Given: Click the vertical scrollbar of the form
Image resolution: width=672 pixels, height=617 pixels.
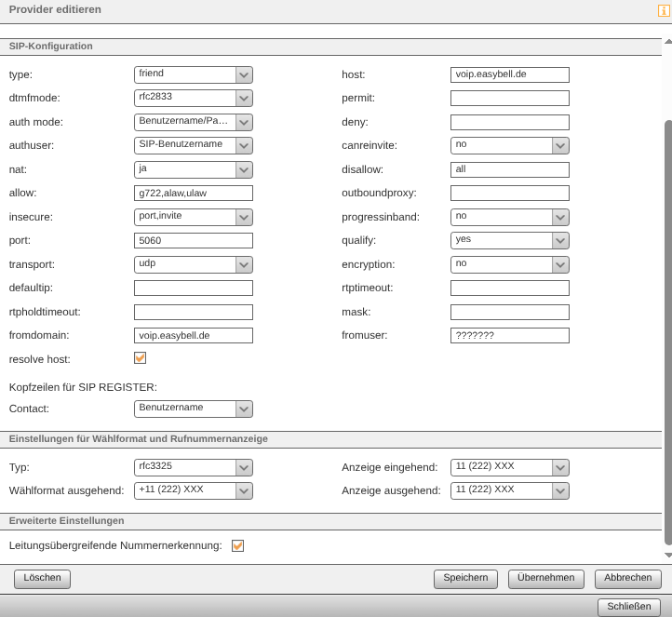Looking at the screenshot, I should 666,326.
